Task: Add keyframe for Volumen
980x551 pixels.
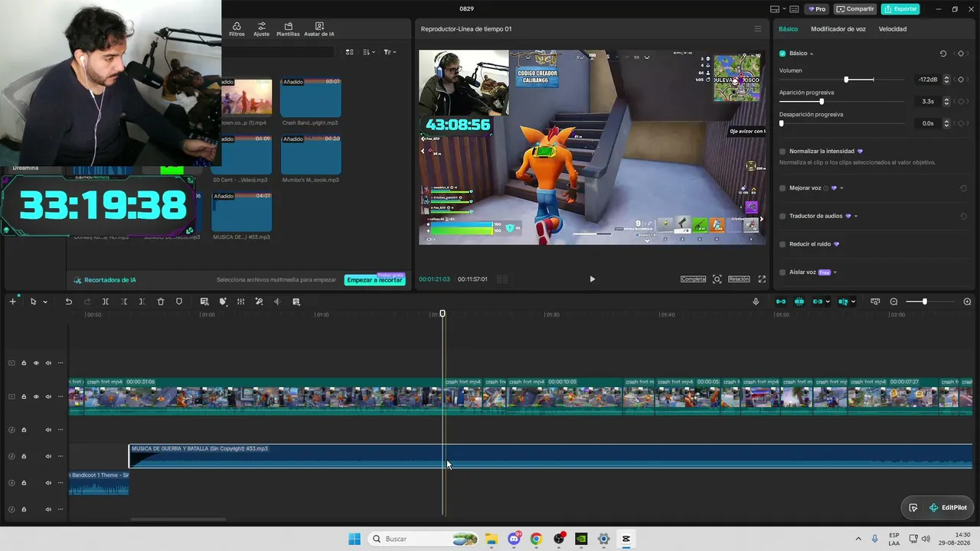Action: [961, 80]
